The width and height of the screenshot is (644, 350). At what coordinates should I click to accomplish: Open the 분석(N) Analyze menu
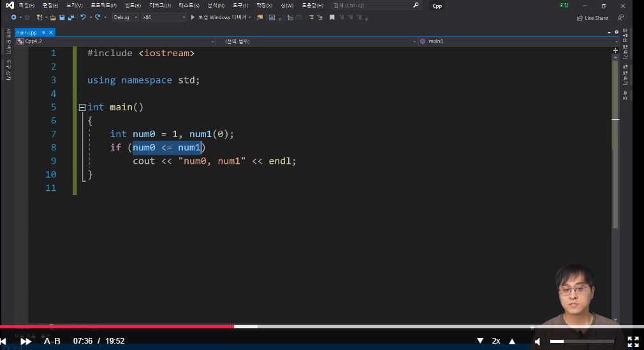[216, 5]
